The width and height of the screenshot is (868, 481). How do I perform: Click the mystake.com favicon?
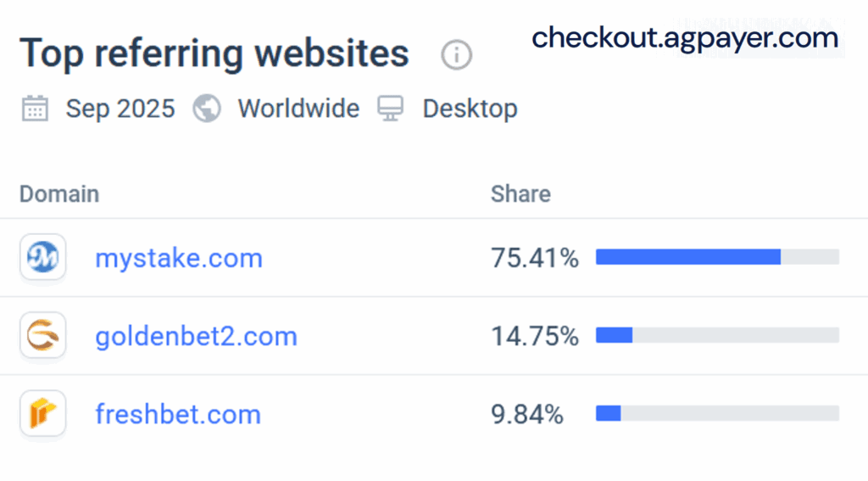point(42,258)
